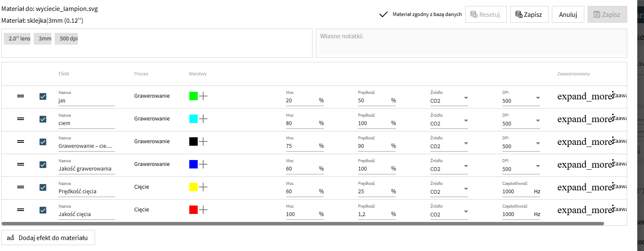644x251 pixels.
Task: Open the more options menu for 'Jakość cięcia'
Action: 613,209
